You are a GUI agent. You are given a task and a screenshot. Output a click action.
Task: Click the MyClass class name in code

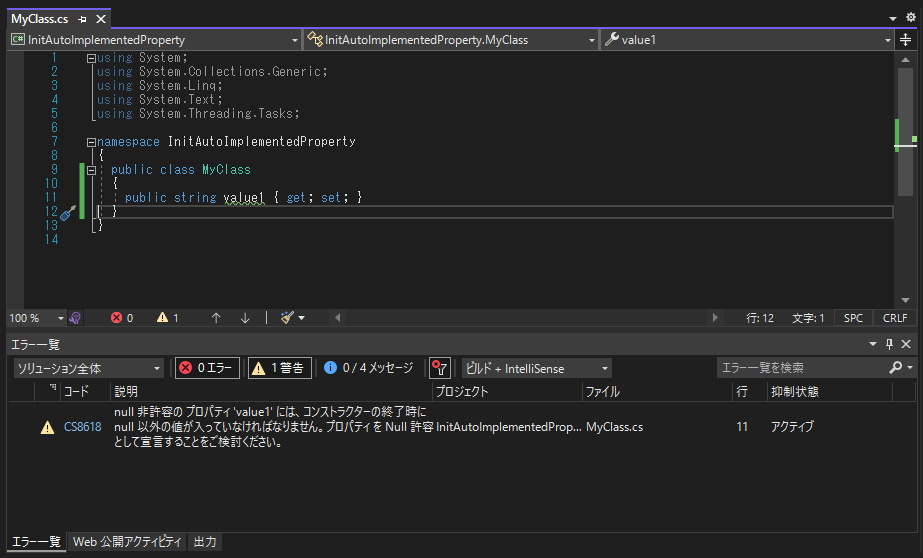227,170
